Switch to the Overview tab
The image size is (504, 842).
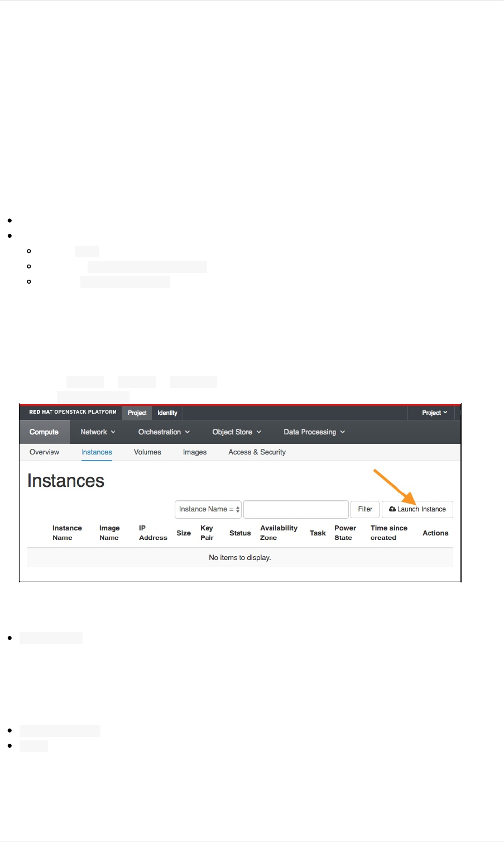pyautogui.click(x=44, y=452)
